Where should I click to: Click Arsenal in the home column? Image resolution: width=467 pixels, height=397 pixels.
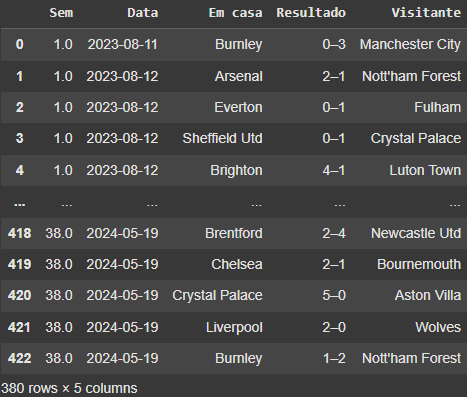coord(239,76)
